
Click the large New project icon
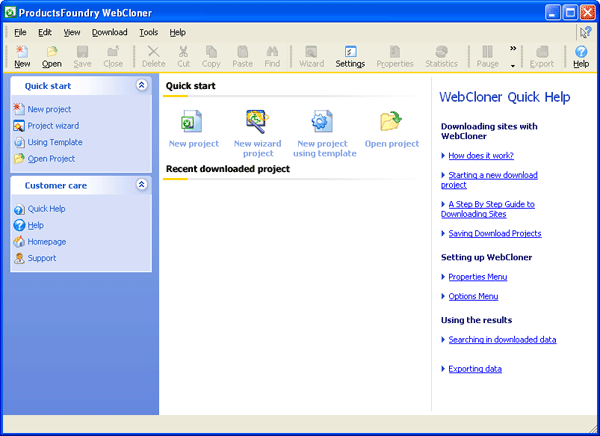(191, 121)
